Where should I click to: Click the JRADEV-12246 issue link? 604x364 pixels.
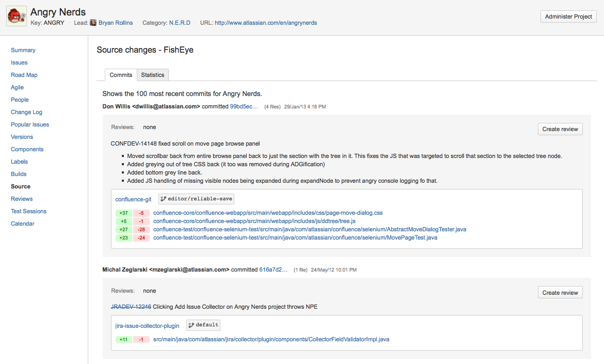[131, 307]
